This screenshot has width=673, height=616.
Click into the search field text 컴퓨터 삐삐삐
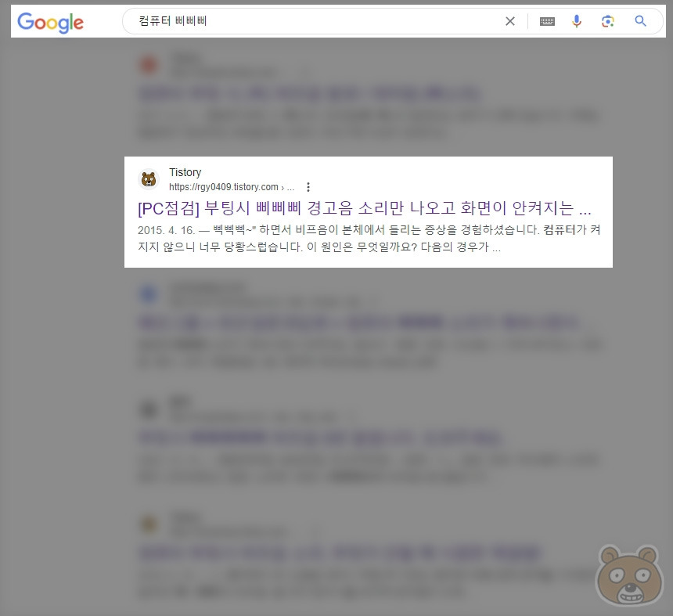(172, 20)
